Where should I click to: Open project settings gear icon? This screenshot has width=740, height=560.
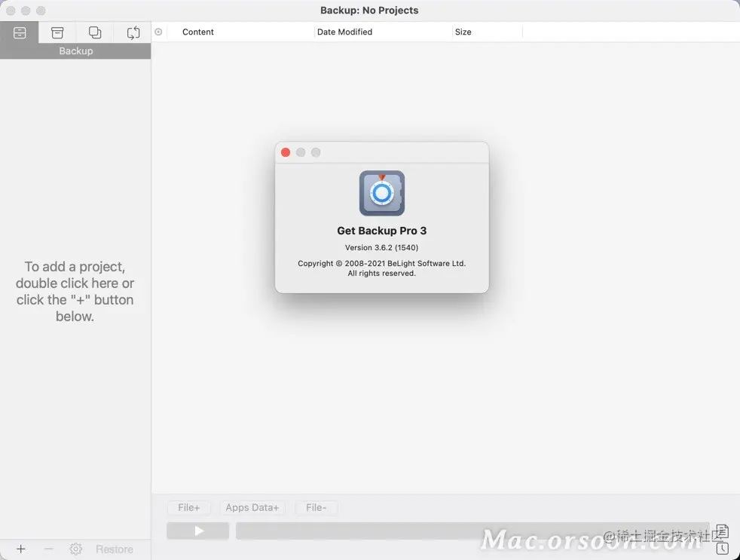75,549
